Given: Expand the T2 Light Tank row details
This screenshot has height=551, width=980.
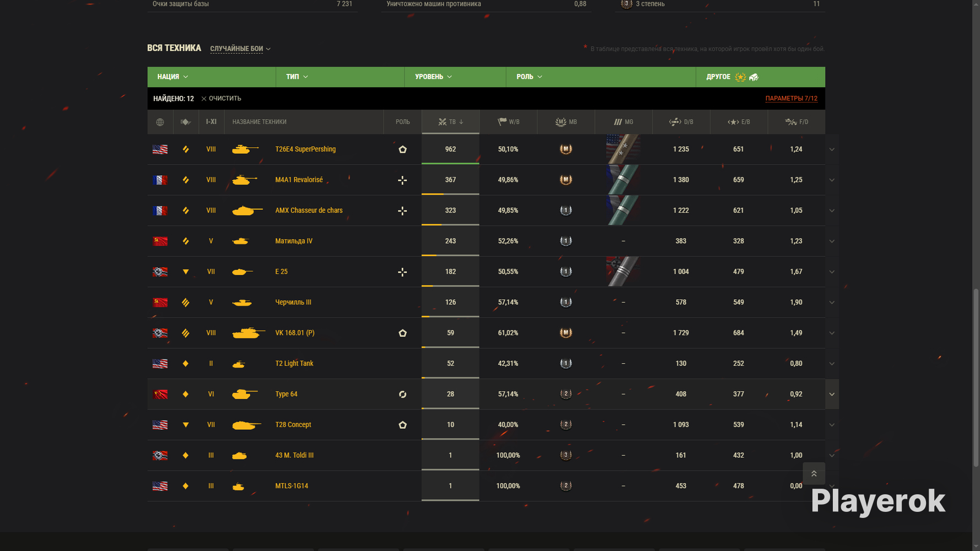Looking at the screenshot, I should click(x=832, y=364).
